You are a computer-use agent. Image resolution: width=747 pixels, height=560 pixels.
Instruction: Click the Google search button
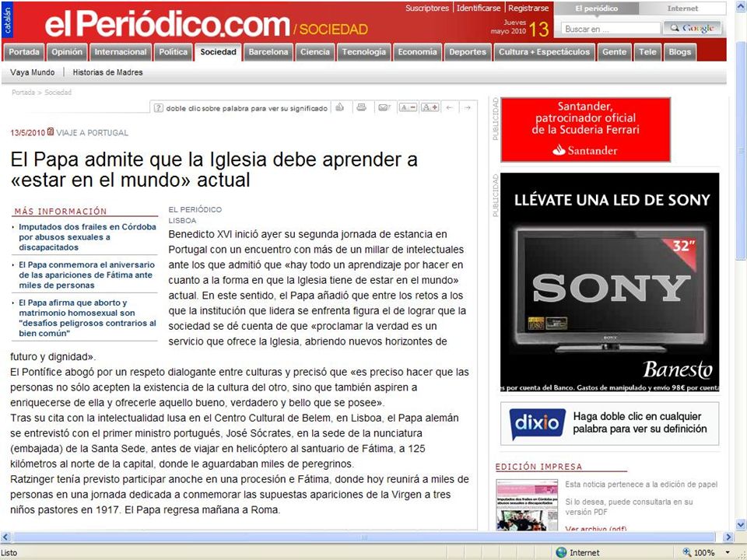click(x=693, y=28)
